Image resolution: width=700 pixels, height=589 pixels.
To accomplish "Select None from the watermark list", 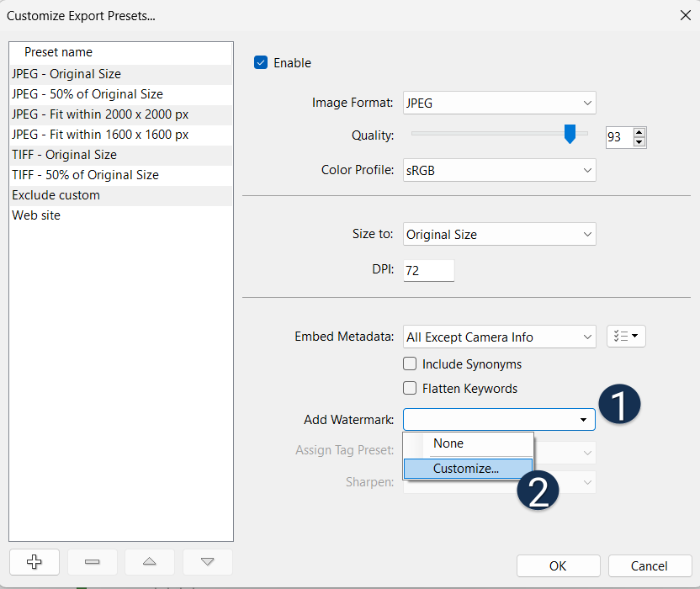I will 448,443.
